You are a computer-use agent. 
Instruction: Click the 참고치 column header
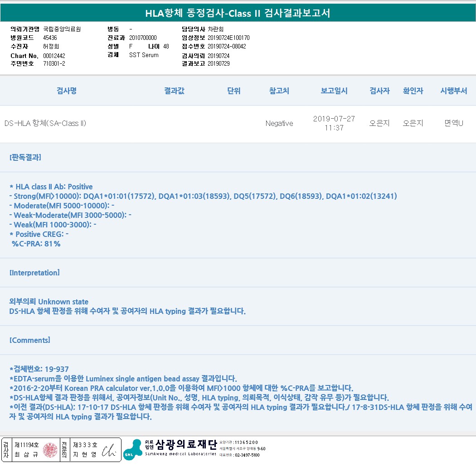279,91
